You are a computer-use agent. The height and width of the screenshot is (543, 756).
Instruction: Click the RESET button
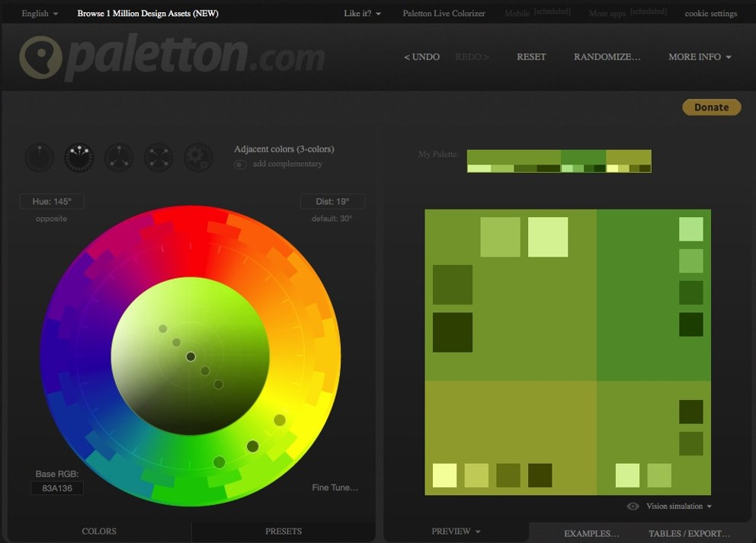point(531,57)
